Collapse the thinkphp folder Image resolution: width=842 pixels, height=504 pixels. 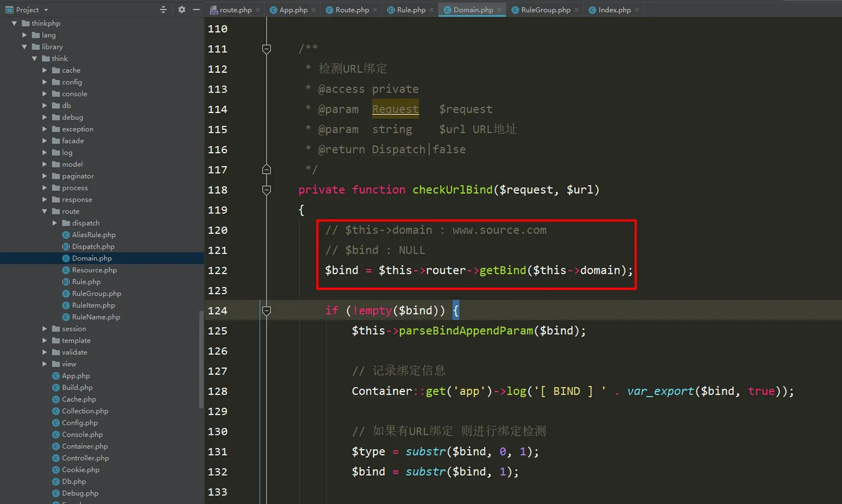tap(14, 23)
